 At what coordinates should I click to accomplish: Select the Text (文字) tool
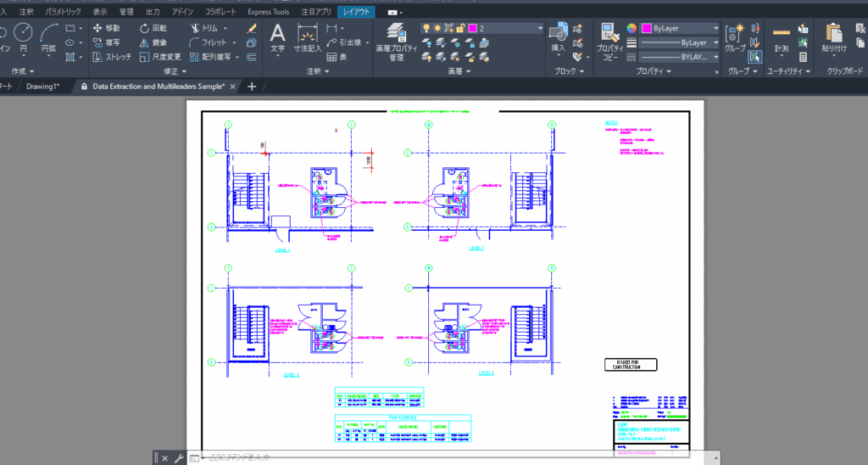[x=277, y=38]
